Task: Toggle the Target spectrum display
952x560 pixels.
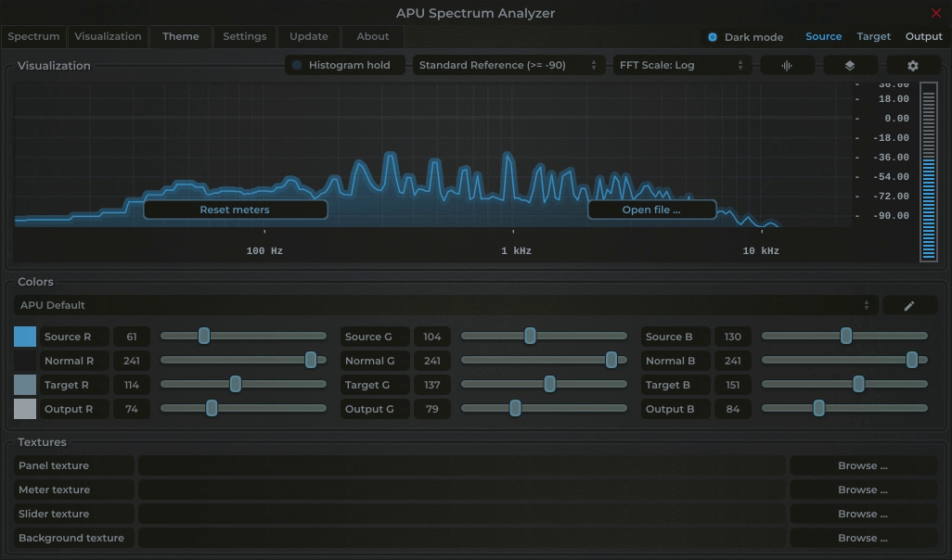Action: coord(874,36)
